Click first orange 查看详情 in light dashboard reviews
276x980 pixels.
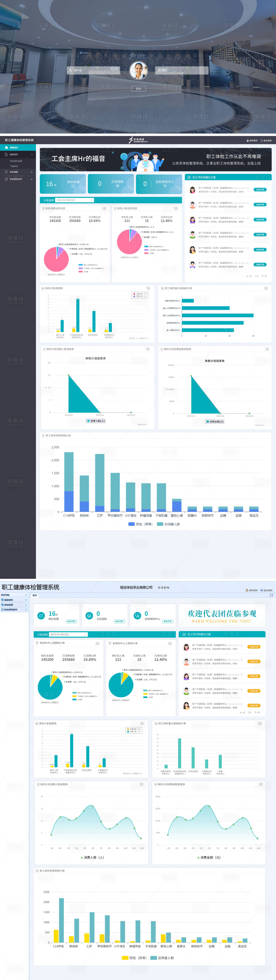[x=254, y=647]
